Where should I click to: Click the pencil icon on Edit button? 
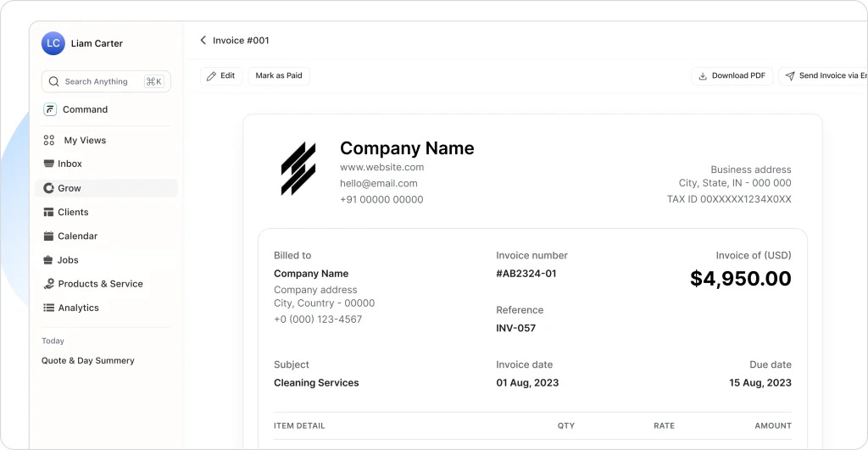point(211,75)
